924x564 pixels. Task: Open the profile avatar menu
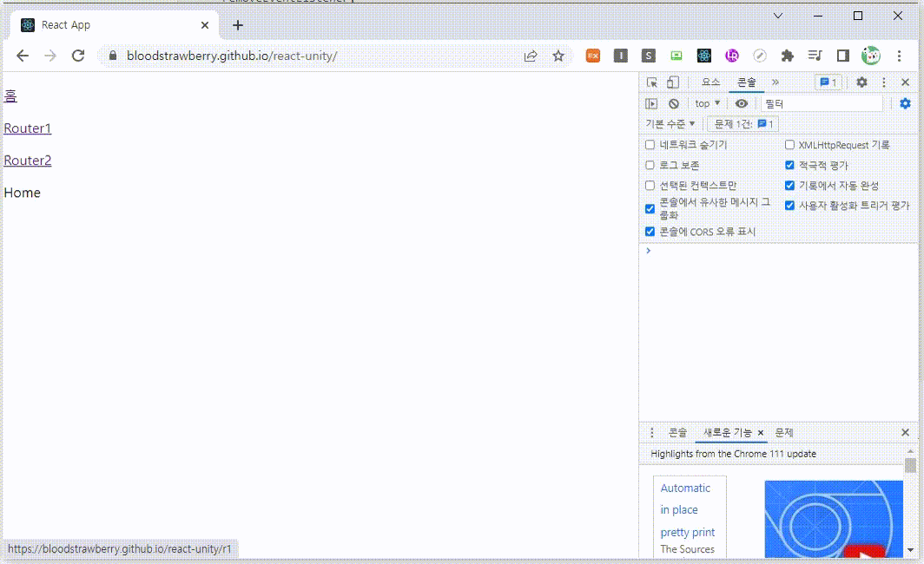[870, 56]
